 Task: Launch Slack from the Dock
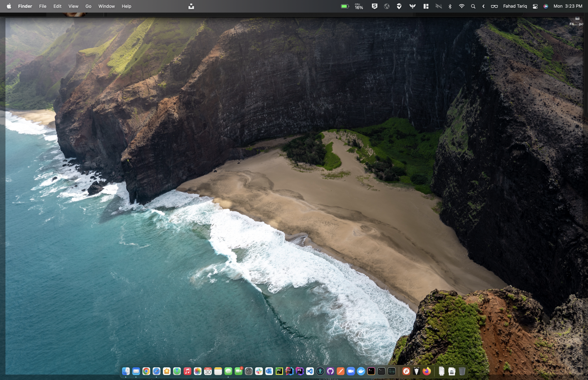[259, 371]
